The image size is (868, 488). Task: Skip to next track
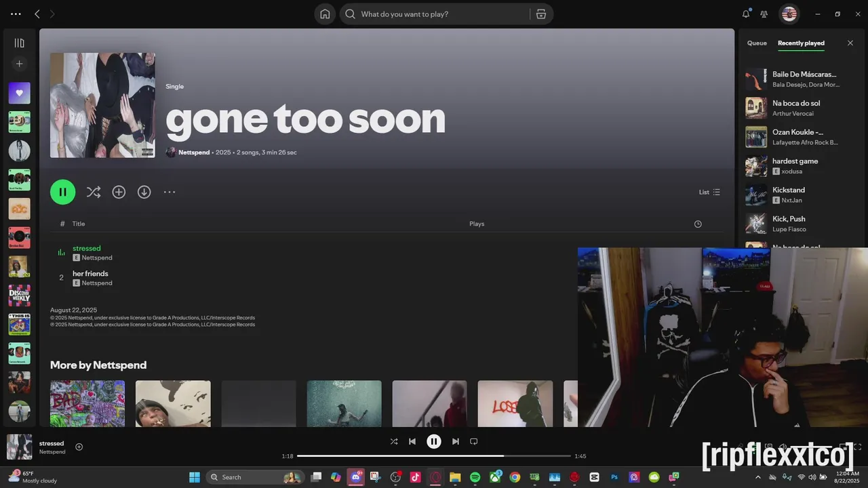pos(456,441)
